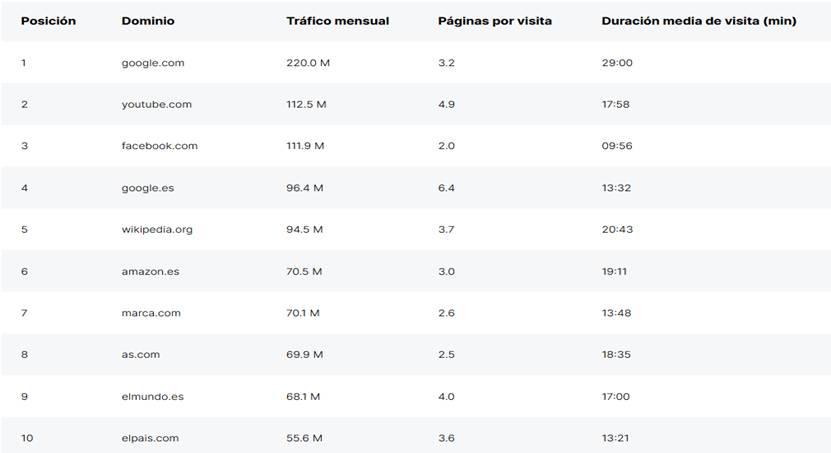Select the youtube.com domain cell
831x453 pixels.
click(156, 104)
